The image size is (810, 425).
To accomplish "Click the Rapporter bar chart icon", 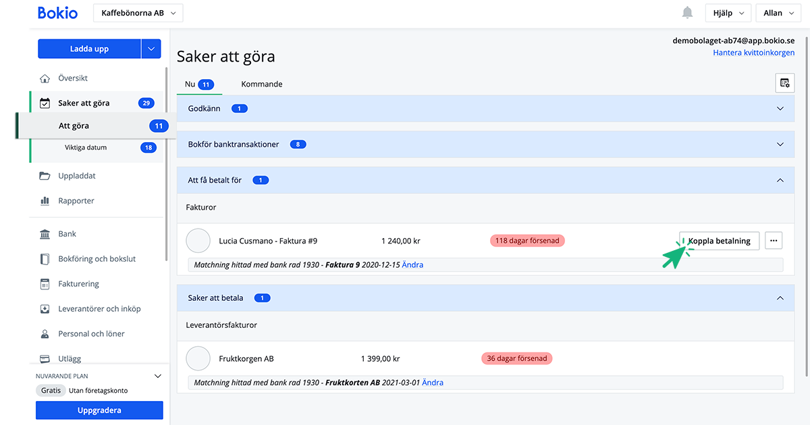I will [x=45, y=201].
